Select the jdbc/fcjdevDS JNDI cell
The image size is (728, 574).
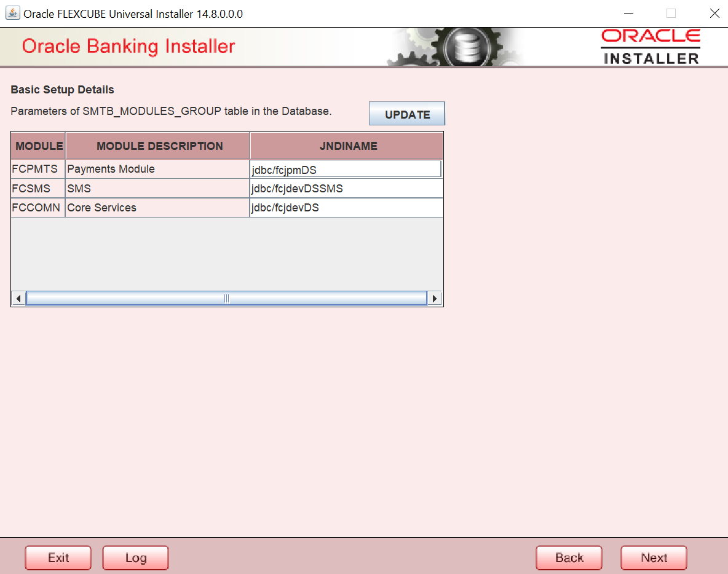pyautogui.click(x=346, y=208)
